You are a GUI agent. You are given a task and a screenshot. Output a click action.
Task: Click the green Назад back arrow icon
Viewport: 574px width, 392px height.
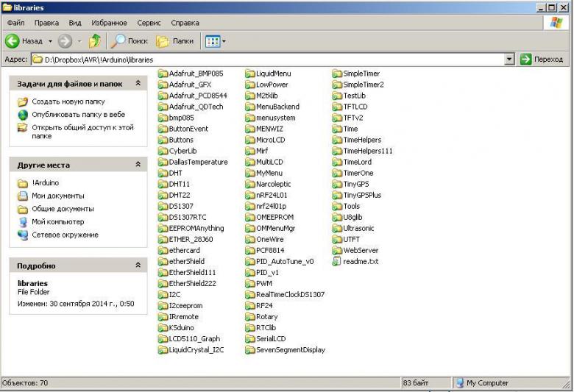coord(12,40)
